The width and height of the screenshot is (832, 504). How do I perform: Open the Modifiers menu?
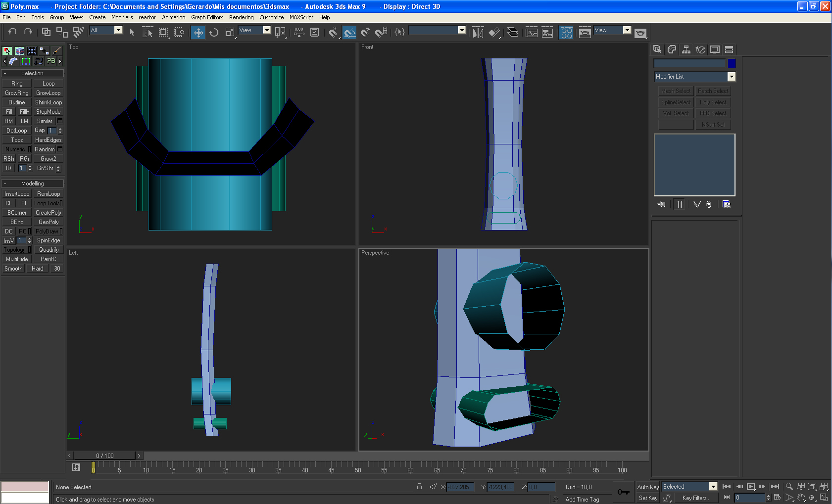(x=122, y=17)
